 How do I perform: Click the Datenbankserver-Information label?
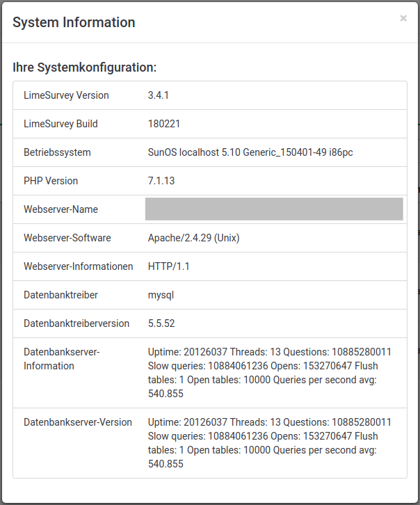pyautogui.click(x=62, y=359)
